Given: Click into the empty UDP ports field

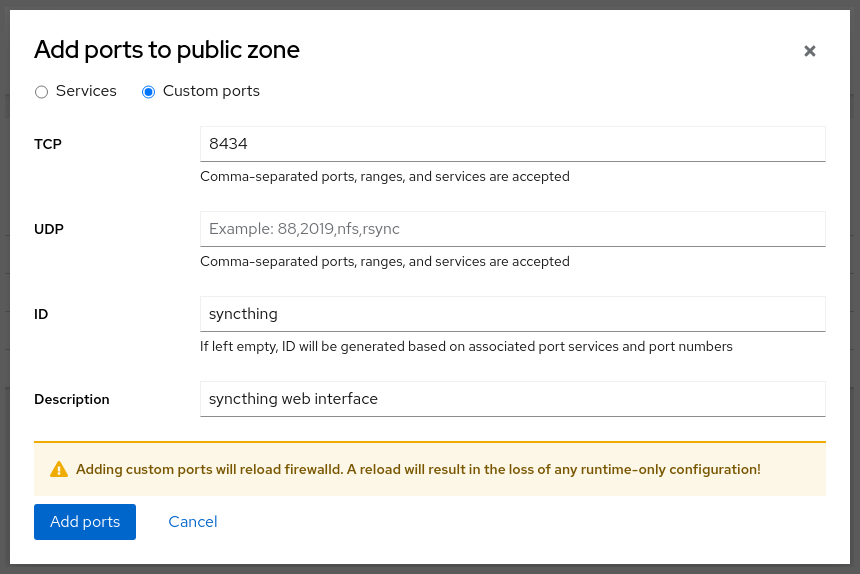Looking at the screenshot, I should click(x=512, y=229).
